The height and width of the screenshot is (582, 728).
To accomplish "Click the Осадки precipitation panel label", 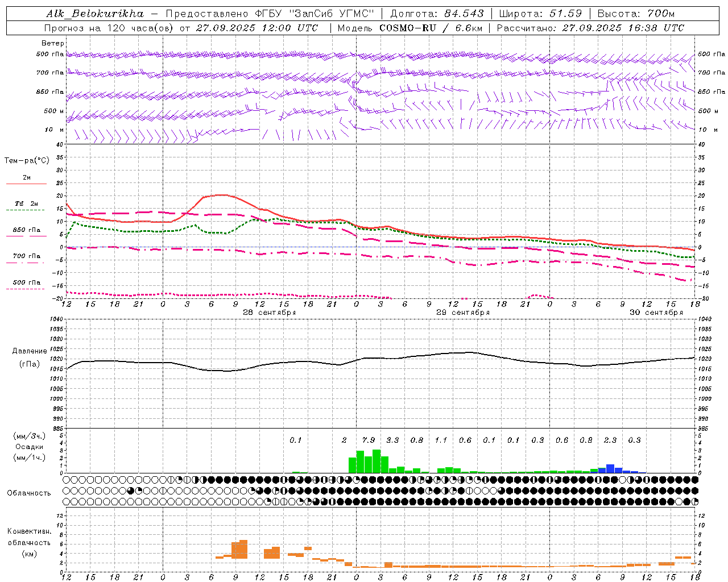I will point(30,447).
